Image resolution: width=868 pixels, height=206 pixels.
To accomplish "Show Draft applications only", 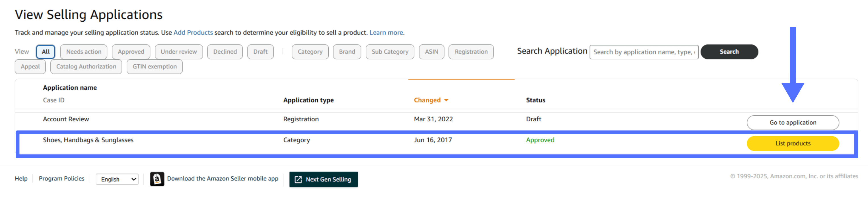I will pyautogui.click(x=260, y=52).
